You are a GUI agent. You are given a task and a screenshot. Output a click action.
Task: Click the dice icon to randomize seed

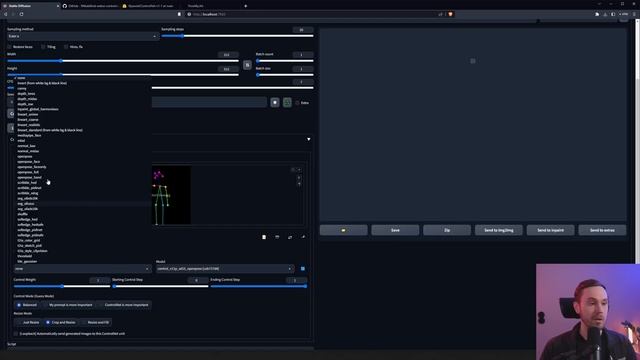tap(275, 102)
